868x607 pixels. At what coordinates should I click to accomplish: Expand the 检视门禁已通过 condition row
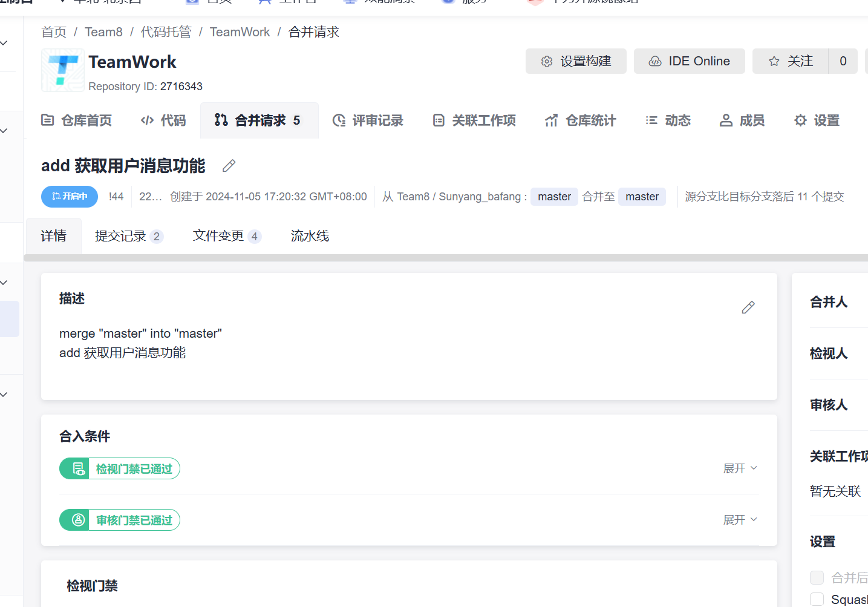coord(740,468)
